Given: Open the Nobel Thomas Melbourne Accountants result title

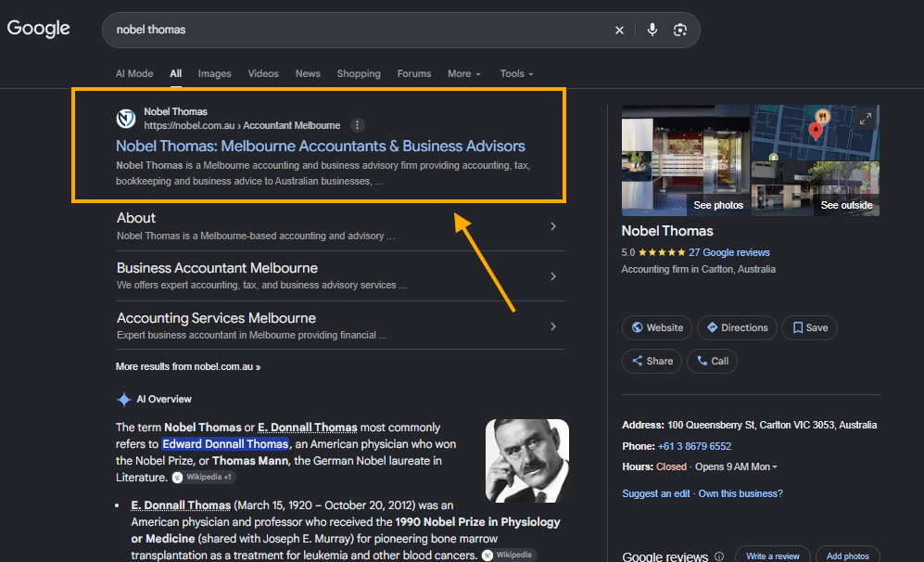Looking at the screenshot, I should point(321,146).
